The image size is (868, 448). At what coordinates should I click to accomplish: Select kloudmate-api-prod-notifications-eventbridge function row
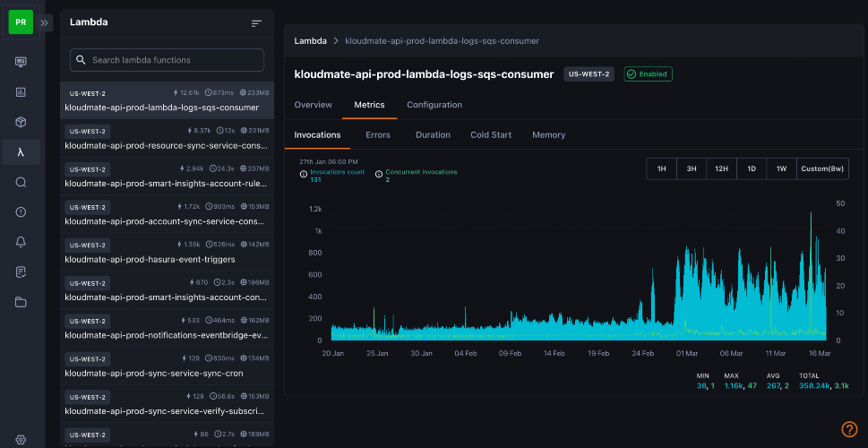pyautogui.click(x=167, y=328)
